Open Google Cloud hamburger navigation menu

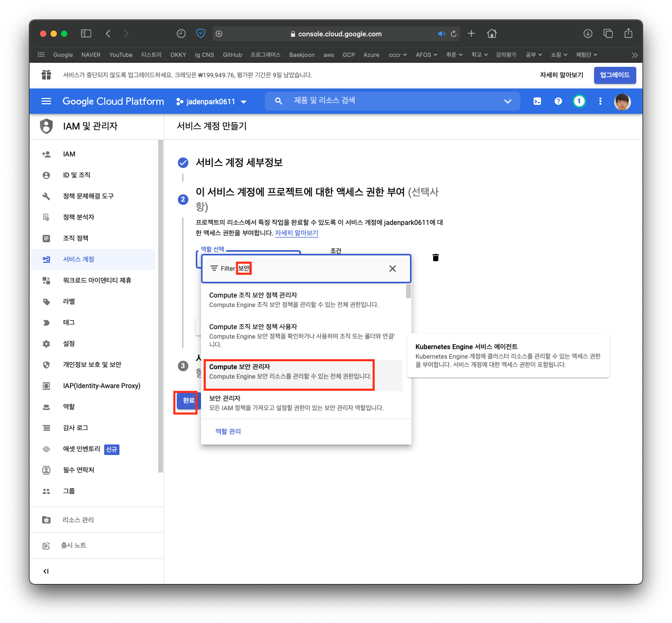(46, 101)
